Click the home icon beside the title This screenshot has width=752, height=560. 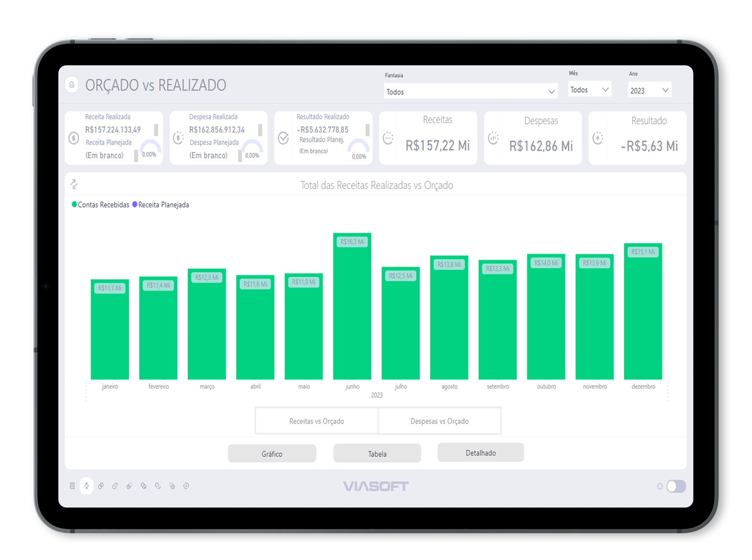tap(72, 85)
